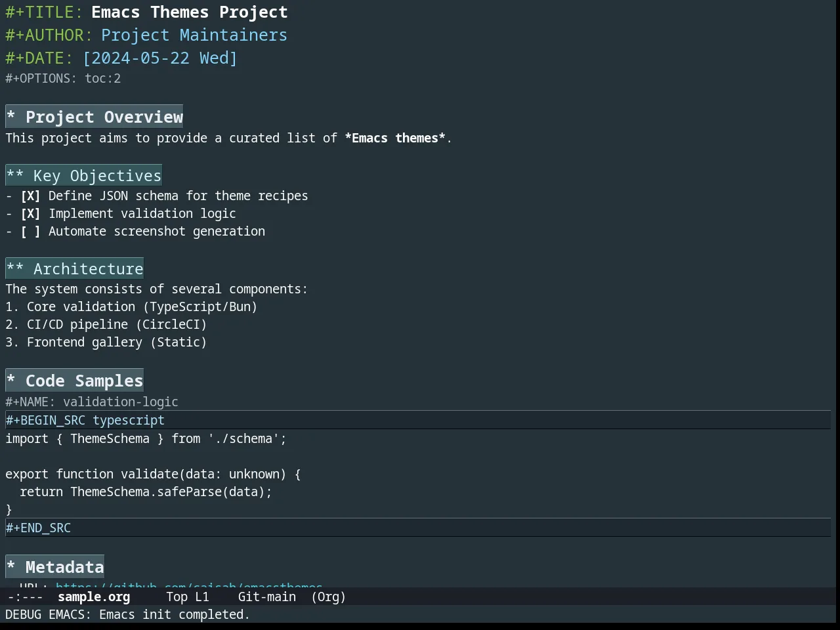Image resolution: width=840 pixels, height=630 pixels.
Task: Click the #+END_SRC line
Action: (418, 528)
